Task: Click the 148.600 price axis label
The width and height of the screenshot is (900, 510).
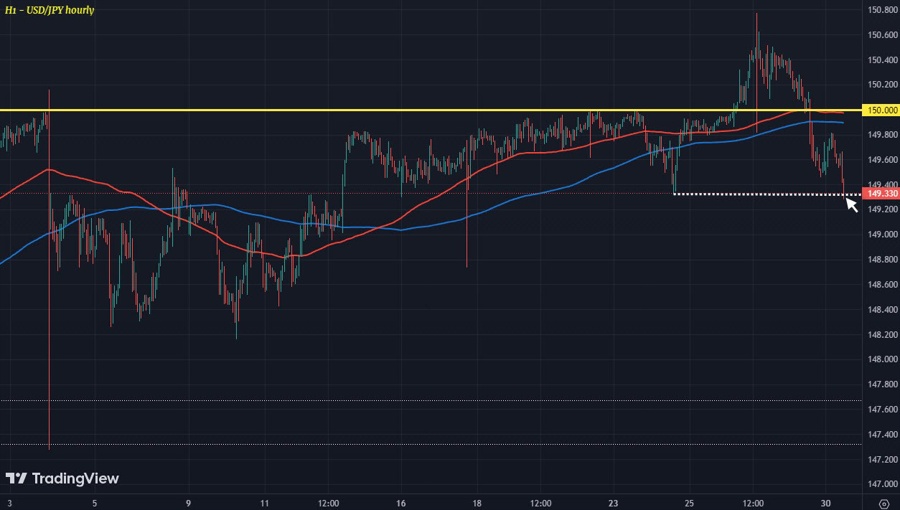Action: click(883, 284)
